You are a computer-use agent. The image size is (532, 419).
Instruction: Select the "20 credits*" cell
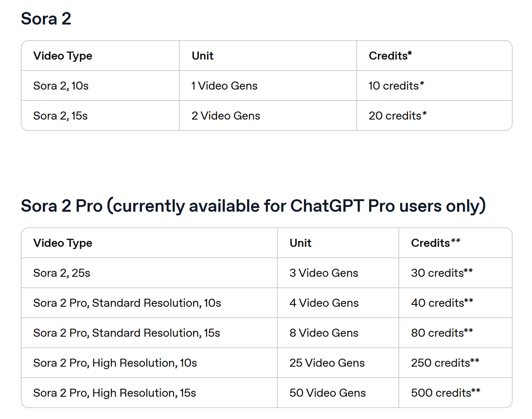pos(398,116)
